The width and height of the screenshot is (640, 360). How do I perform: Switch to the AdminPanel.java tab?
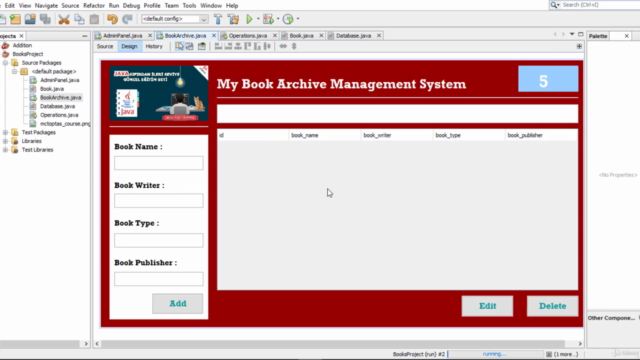pos(122,36)
